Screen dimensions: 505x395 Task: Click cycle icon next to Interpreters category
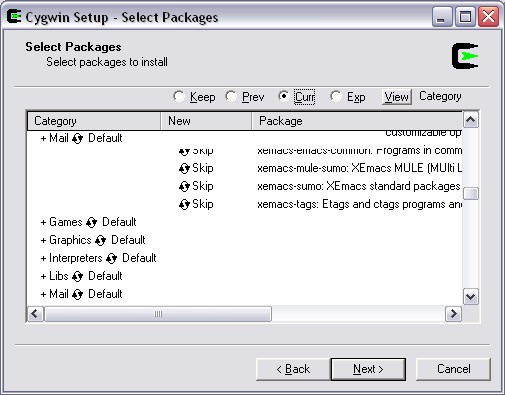(112, 258)
